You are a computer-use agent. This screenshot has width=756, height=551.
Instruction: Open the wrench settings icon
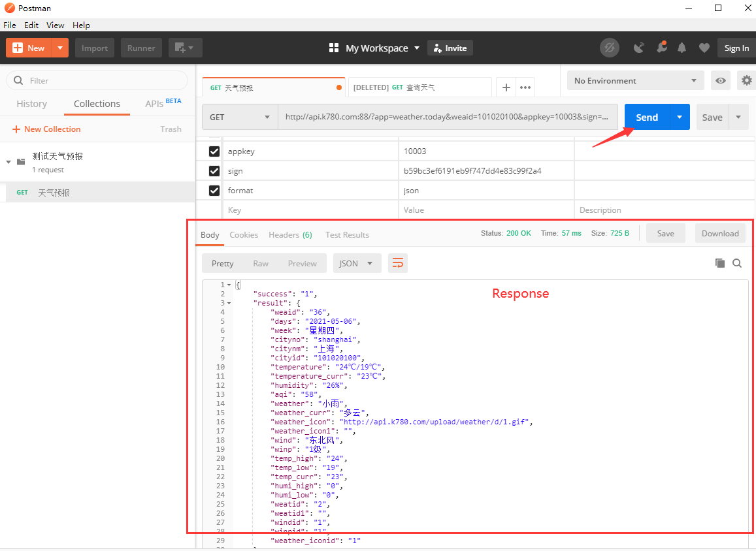pos(661,47)
